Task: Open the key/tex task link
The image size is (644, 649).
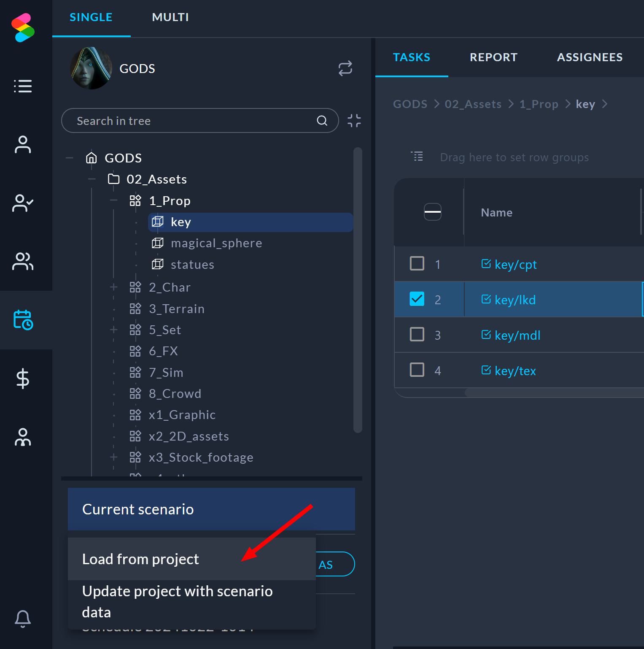Action: [515, 371]
